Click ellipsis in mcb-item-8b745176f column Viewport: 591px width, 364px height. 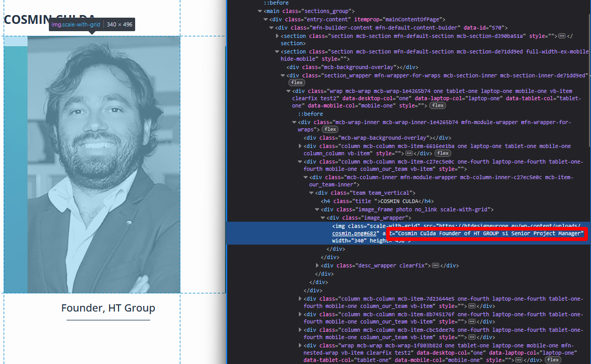point(471,322)
